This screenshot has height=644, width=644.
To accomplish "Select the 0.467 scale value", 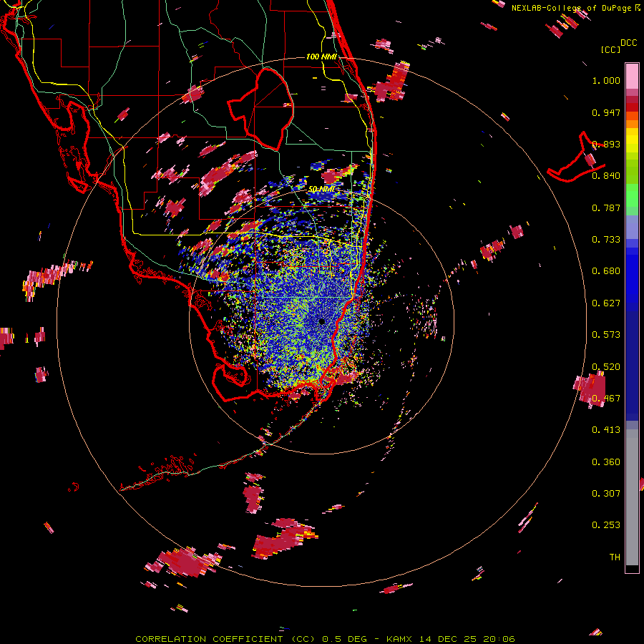I will [x=606, y=399].
